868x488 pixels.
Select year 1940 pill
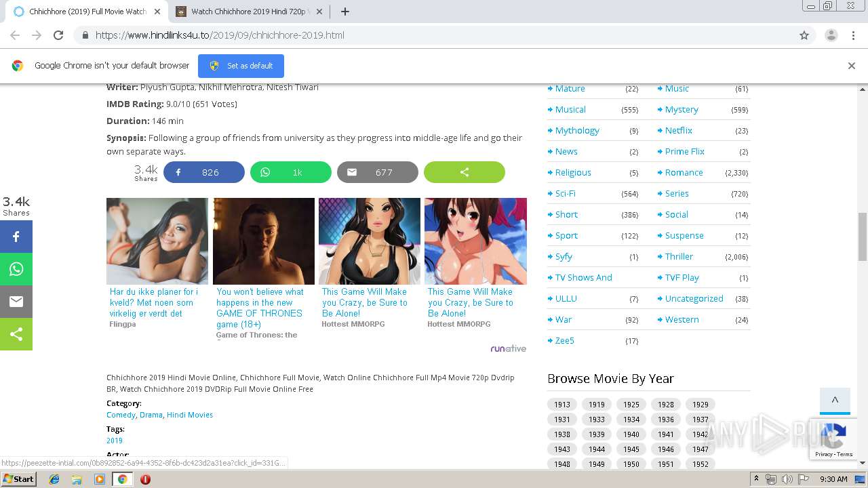[x=631, y=434]
